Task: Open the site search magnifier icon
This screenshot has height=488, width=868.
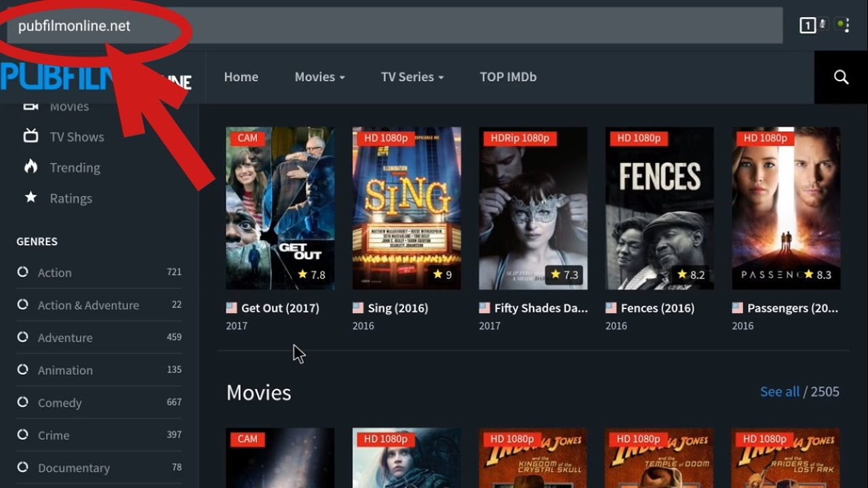Action: pyautogui.click(x=841, y=77)
